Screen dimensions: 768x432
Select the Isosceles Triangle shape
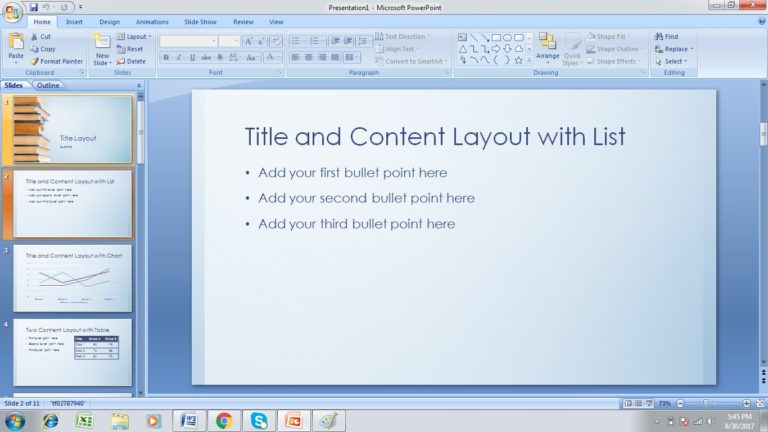tap(462, 48)
